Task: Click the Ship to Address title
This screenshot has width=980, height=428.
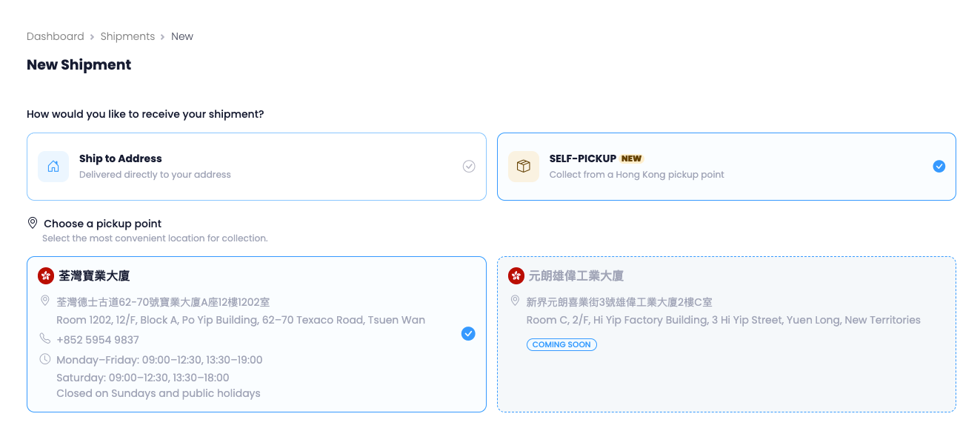Action: pyautogui.click(x=121, y=158)
